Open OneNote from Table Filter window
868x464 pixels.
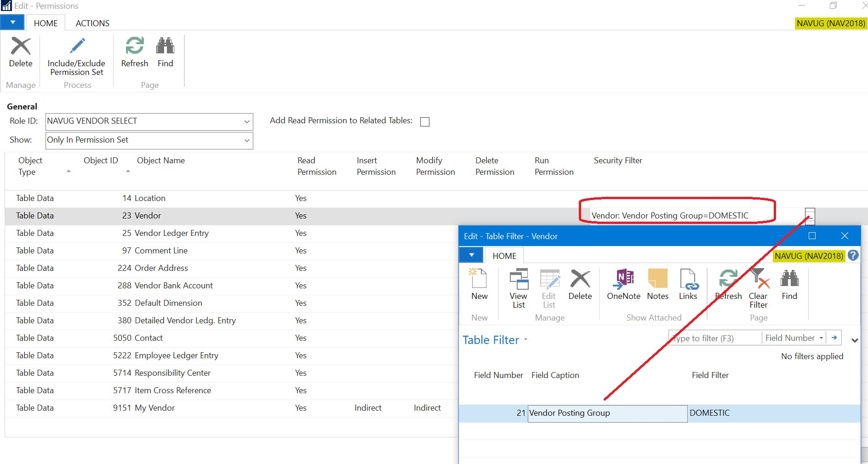point(623,284)
